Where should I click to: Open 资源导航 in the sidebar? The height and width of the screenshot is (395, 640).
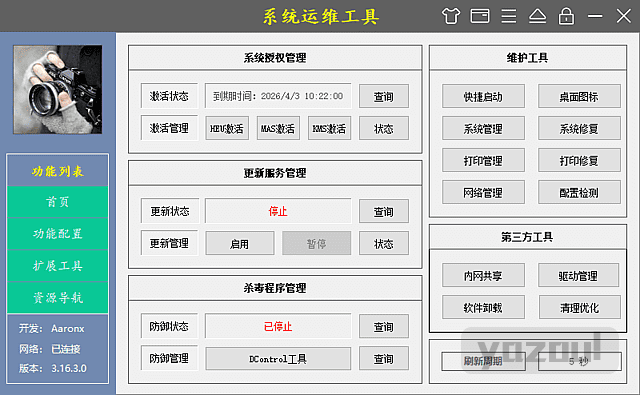[58, 298]
